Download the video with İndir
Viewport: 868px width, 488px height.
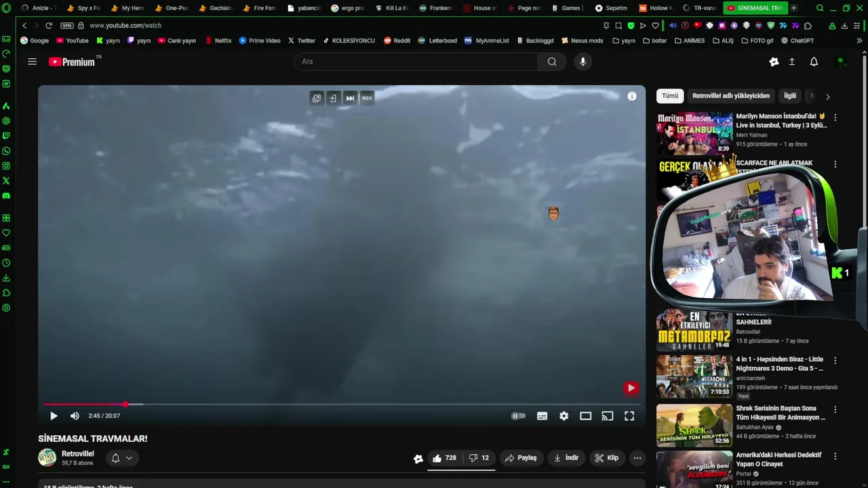pyautogui.click(x=566, y=458)
